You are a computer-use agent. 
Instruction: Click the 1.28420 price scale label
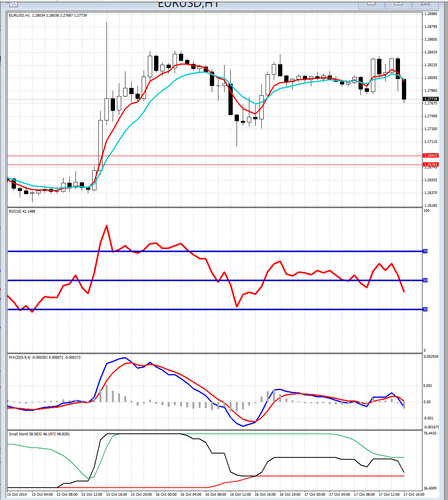click(x=431, y=52)
